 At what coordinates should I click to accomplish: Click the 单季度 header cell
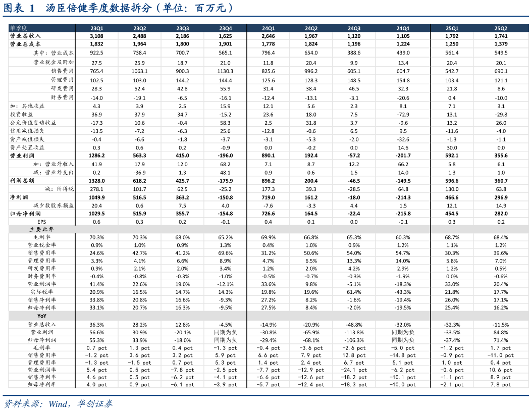point(19,28)
